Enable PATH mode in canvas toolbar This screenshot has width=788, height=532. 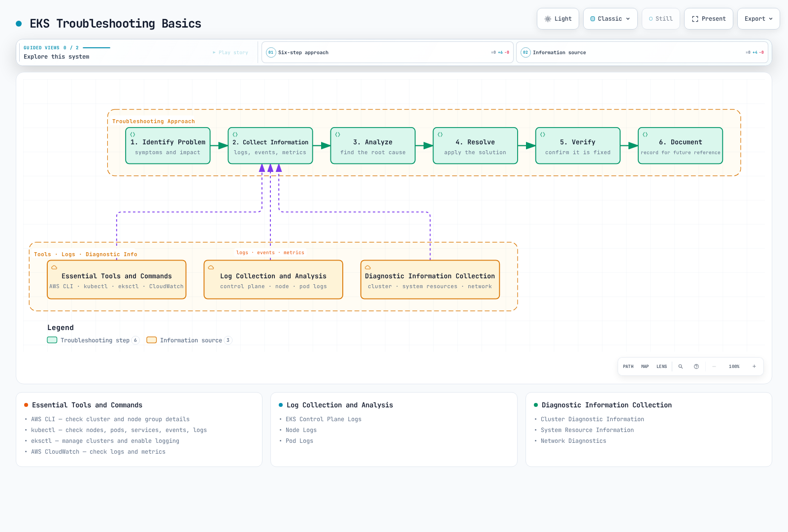pos(628,366)
